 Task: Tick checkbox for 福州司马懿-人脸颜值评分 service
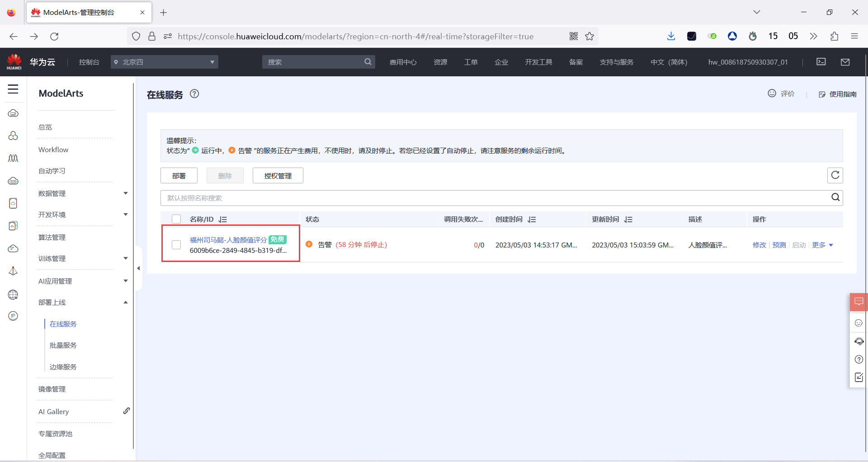tap(176, 245)
